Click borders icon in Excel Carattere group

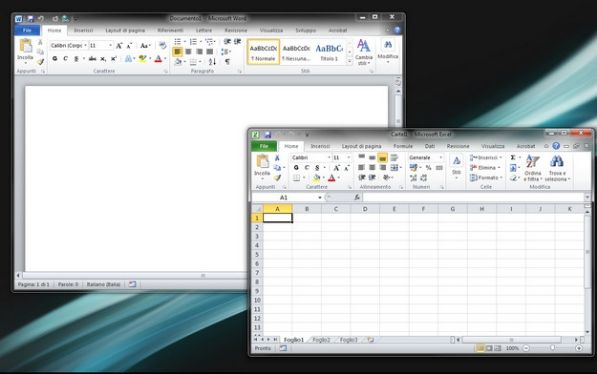(297, 178)
